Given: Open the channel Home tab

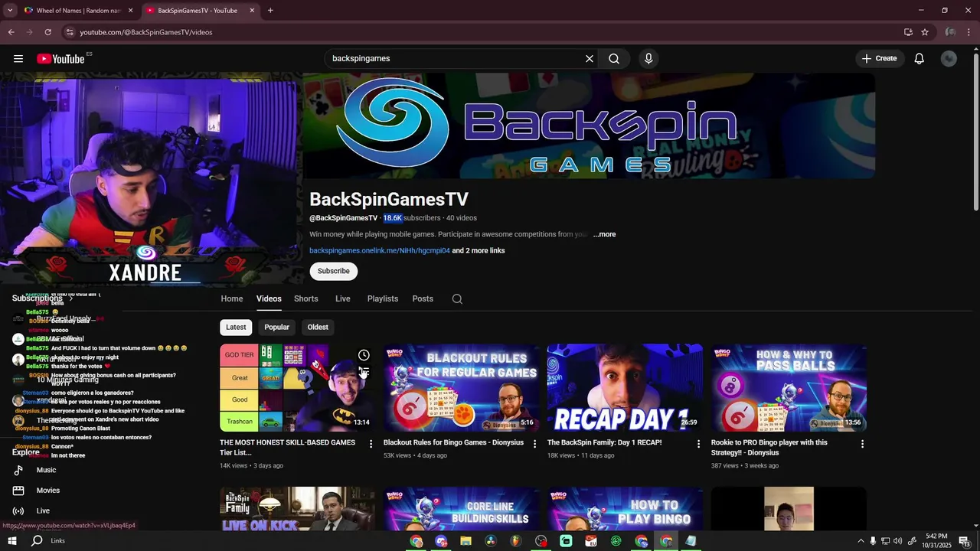Looking at the screenshot, I should point(232,299).
